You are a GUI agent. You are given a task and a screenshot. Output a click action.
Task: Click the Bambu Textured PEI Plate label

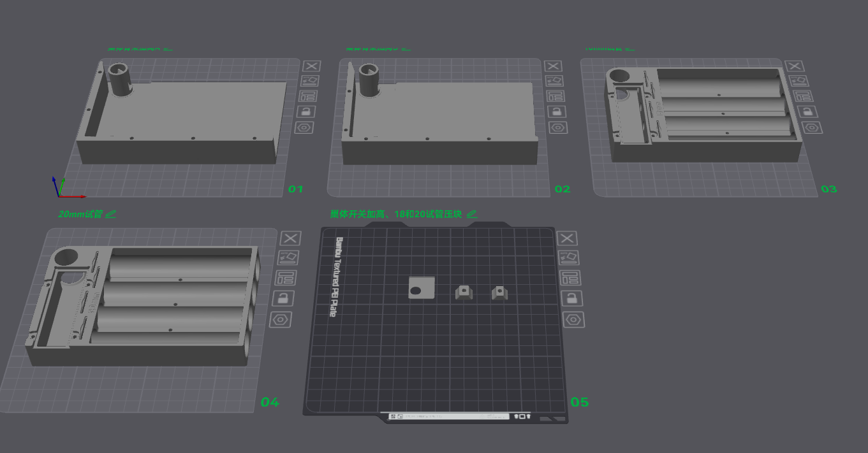pyautogui.click(x=336, y=277)
